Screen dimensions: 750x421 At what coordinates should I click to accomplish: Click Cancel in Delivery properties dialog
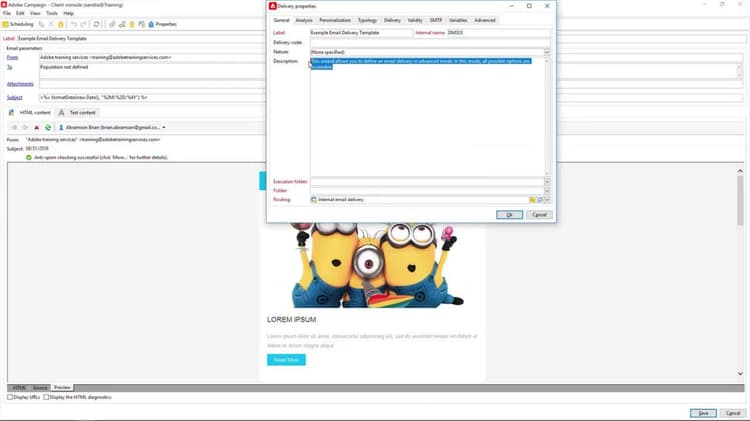point(539,215)
